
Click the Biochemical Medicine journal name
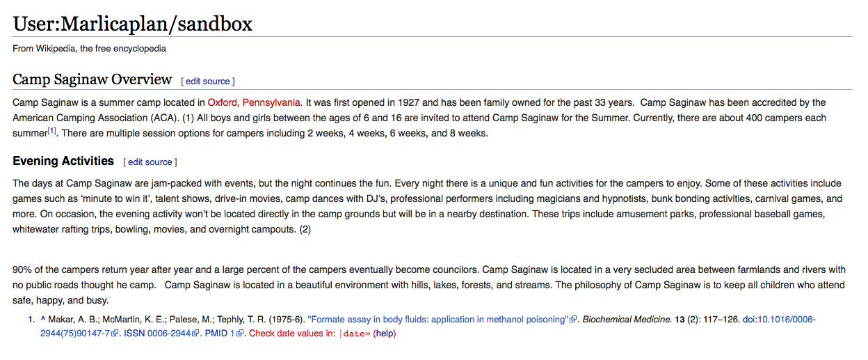(627, 320)
